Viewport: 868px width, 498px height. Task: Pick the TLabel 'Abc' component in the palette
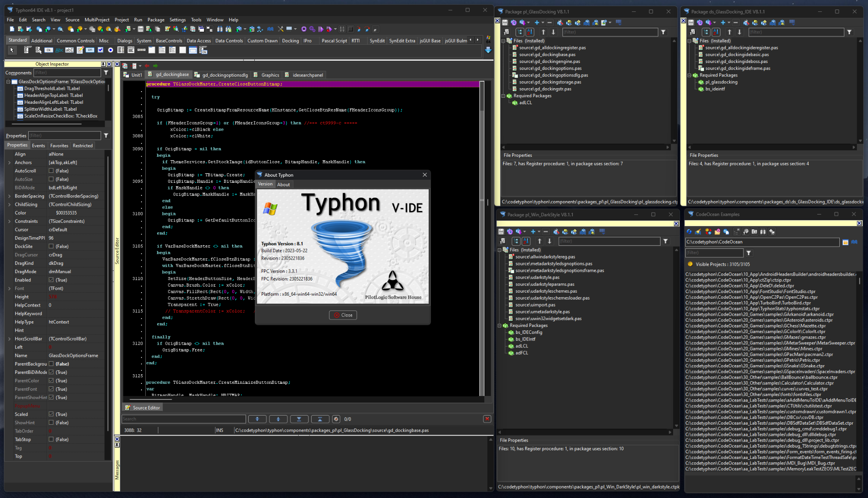click(59, 50)
